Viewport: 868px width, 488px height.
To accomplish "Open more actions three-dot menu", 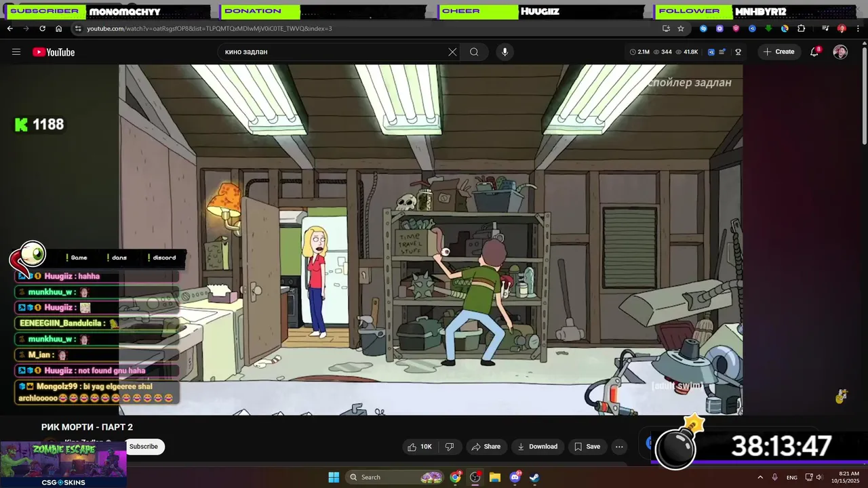I will tap(619, 447).
